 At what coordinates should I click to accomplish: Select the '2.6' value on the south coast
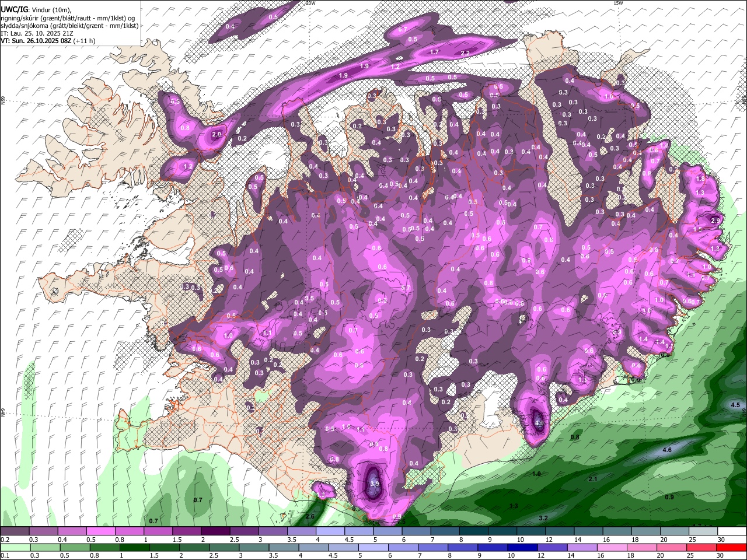[310, 517]
